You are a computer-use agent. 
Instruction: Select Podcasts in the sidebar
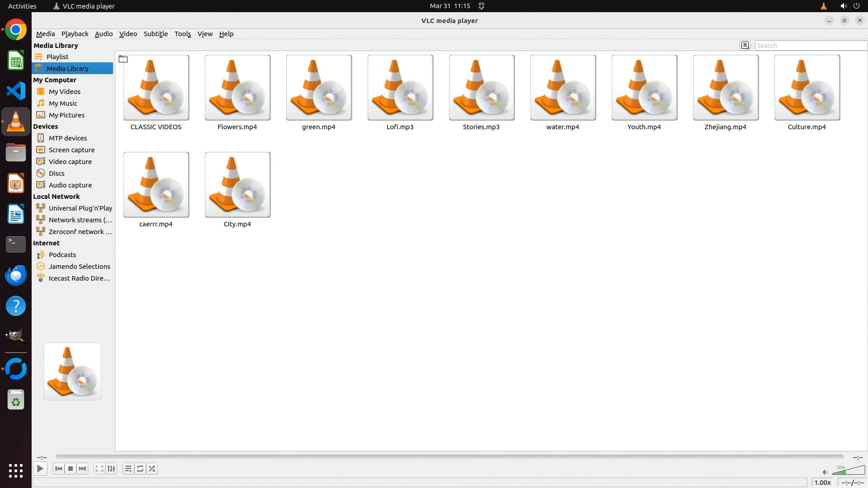pos(62,255)
